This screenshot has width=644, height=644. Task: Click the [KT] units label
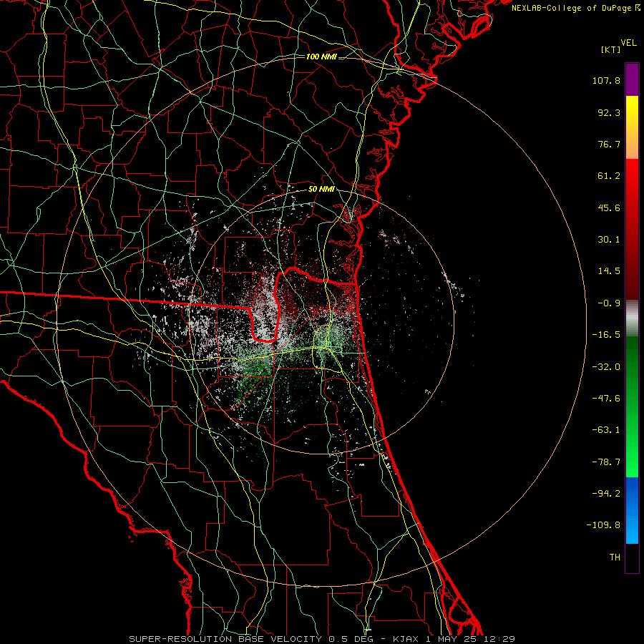pos(610,49)
